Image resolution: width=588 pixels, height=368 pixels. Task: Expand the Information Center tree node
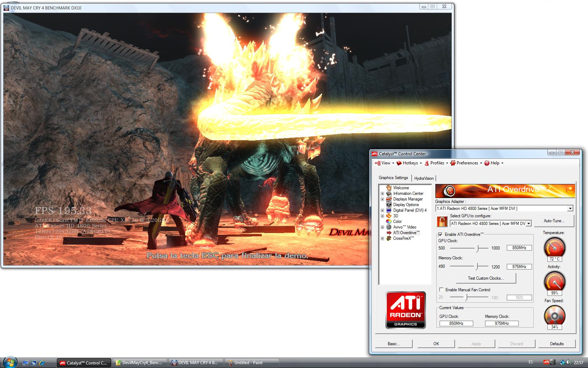pyautogui.click(x=382, y=193)
